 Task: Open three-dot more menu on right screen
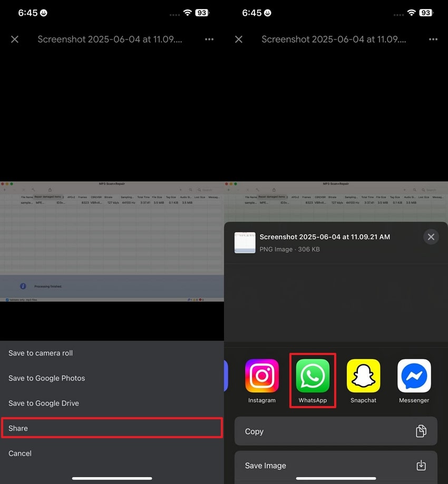(433, 39)
